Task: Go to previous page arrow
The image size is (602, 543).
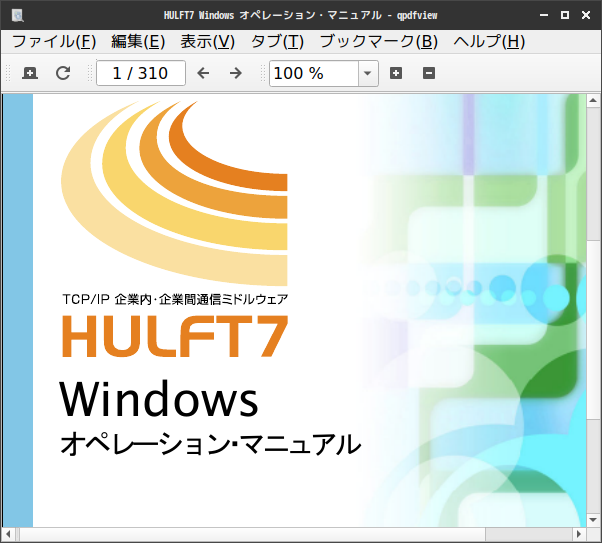Action: 203,73
